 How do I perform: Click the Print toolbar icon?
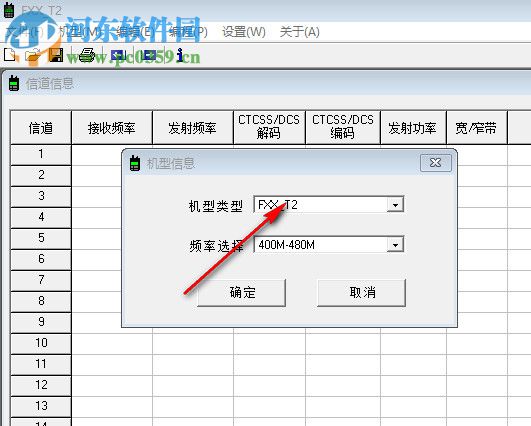87,55
